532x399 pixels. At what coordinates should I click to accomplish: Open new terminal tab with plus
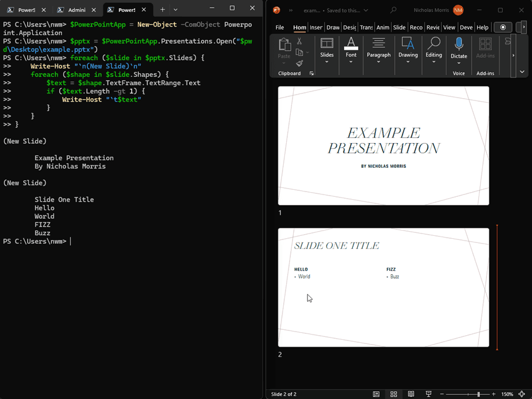pos(163,9)
